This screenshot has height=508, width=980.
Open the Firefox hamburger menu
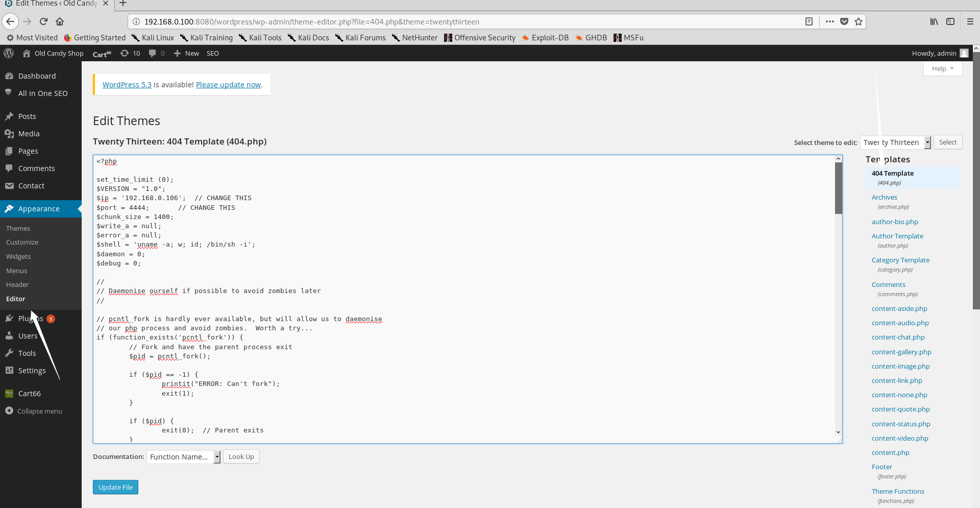pos(970,21)
